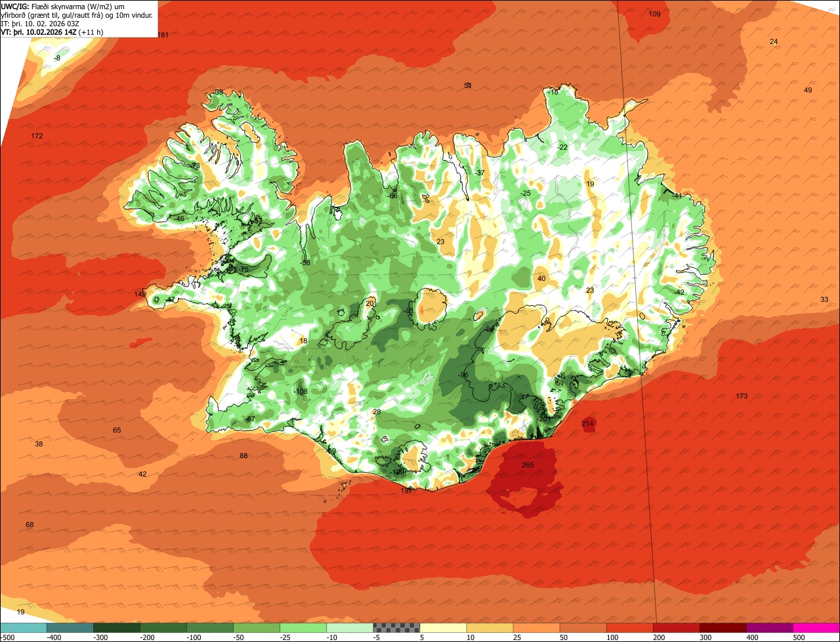Pick the -50 to -25 green legend swatch
Viewport: 840px width, 642px height.
tap(256, 628)
